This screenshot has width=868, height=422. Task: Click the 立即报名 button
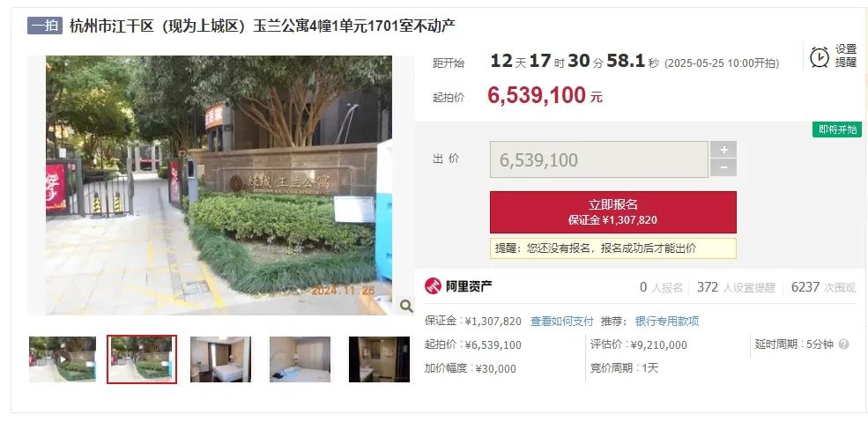click(x=612, y=212)
